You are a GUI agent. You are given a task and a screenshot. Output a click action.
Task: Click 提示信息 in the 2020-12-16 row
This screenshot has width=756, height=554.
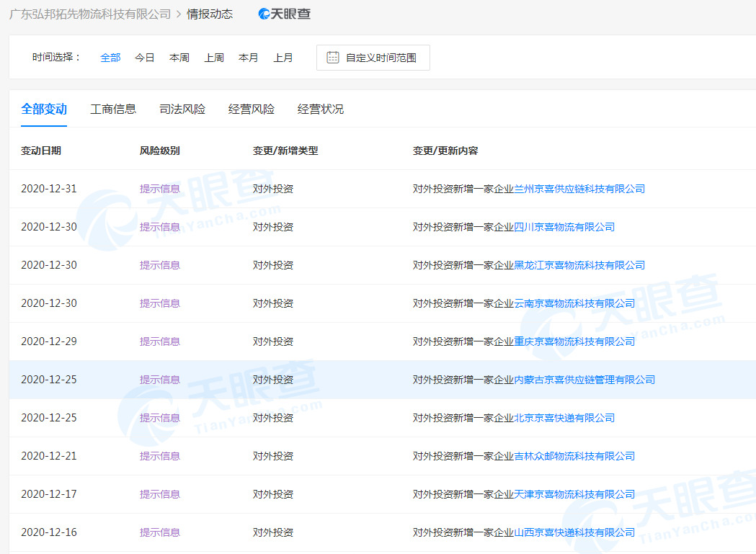[x=160, y=532]
